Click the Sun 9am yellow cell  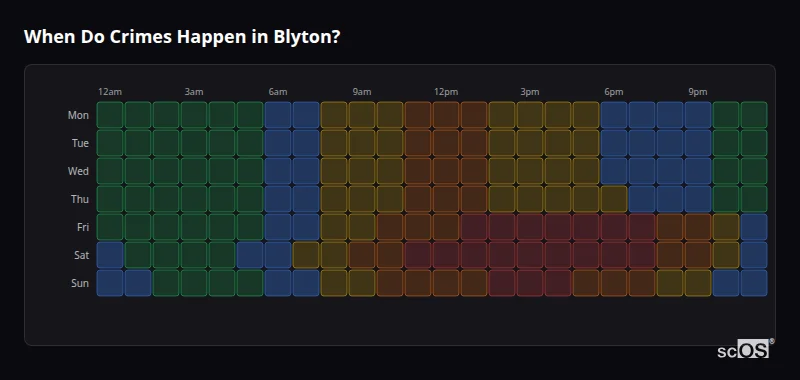tap(362, 283)
